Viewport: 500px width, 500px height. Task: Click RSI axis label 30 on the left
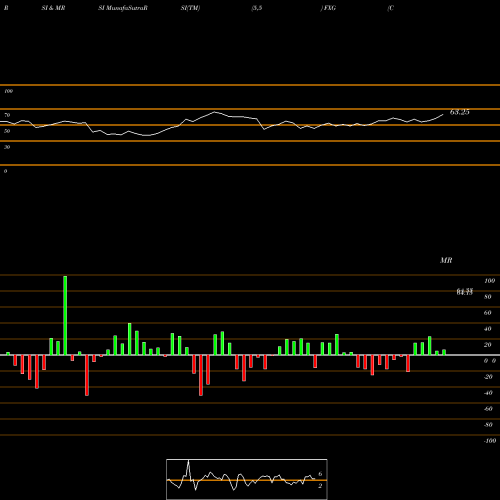pyautogui.click(x=7, y=147)
